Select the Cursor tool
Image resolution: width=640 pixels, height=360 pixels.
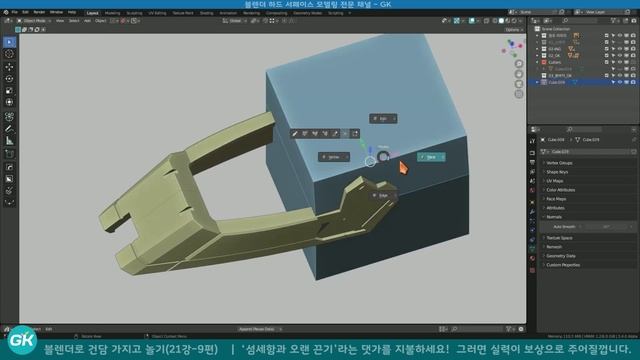pyautogui.click(x=9, y=54)
